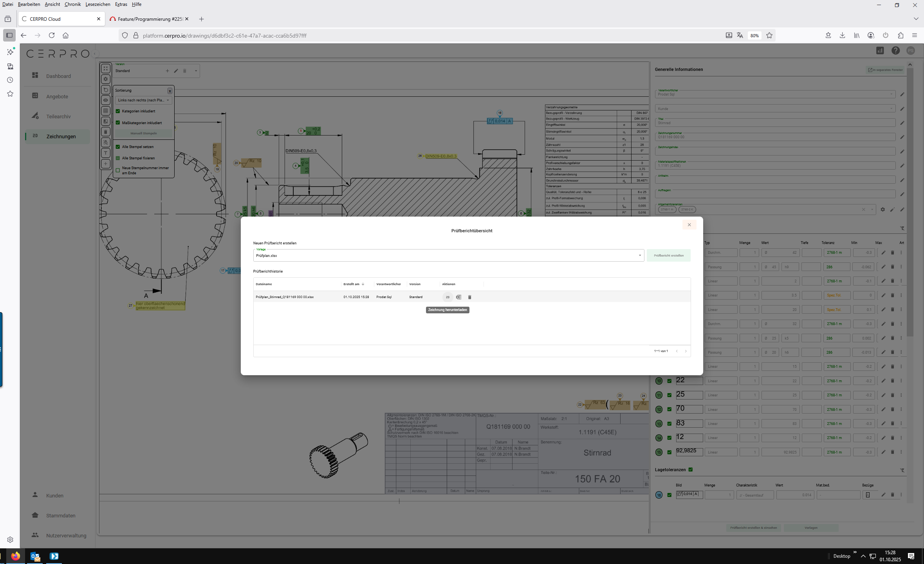Close the Prüfberichtübersicht dialog
The image size is (924, 564).
pos(689,225)
